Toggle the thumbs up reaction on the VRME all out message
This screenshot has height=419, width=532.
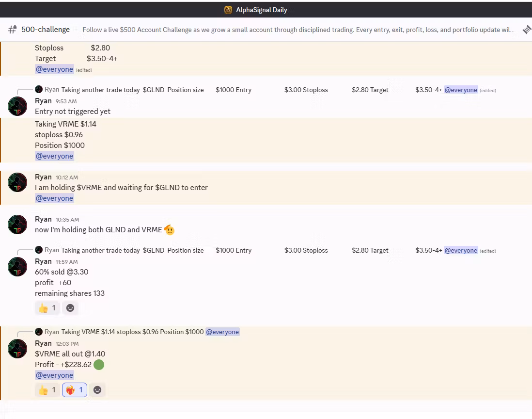click(47, 390)
